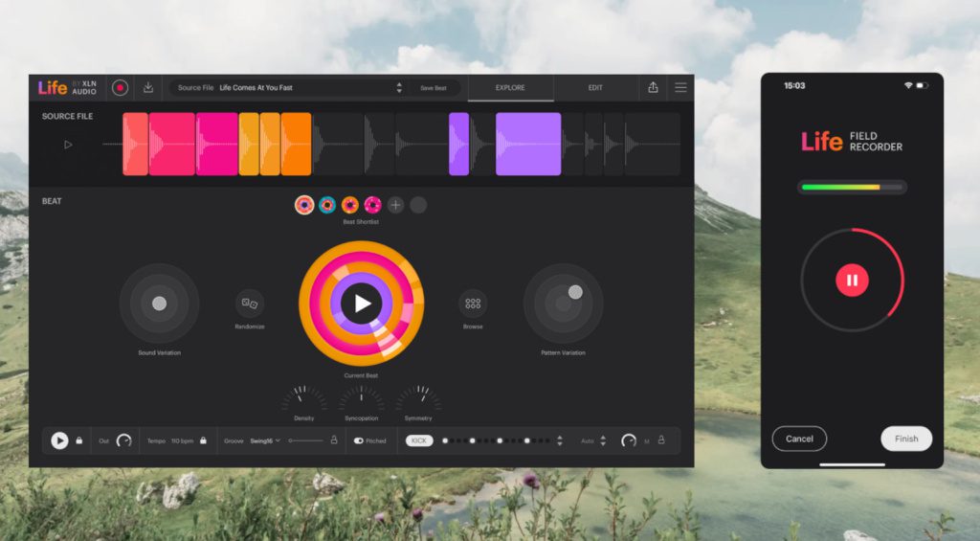This screenshot has height=541, width=980.
Task: Switch to the EDIT tab
Action: 595,87
